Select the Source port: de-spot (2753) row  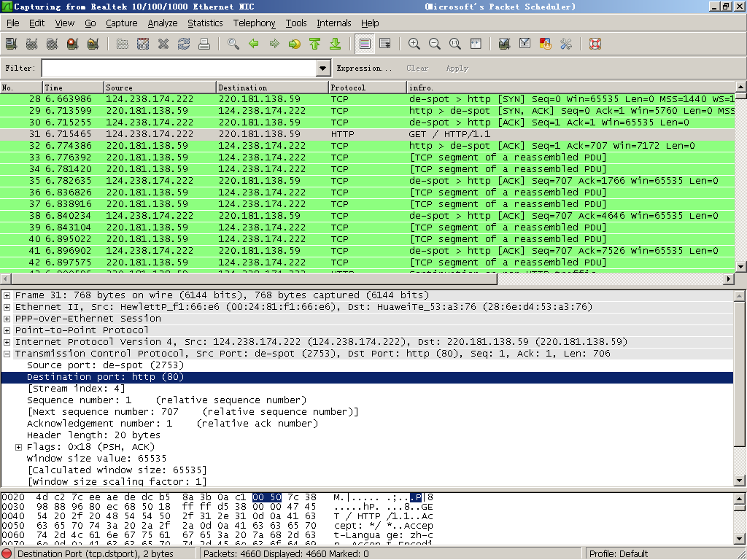click(x=367, y=365)
